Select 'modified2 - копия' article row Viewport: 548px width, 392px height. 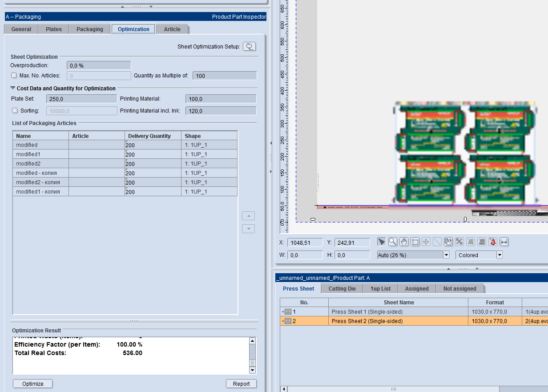click(125, 182)
